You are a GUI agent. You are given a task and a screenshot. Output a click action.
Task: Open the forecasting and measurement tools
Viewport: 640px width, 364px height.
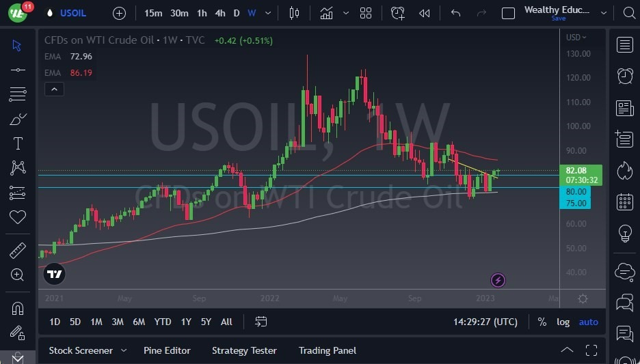pyautogui.click(x=18, y=193)
